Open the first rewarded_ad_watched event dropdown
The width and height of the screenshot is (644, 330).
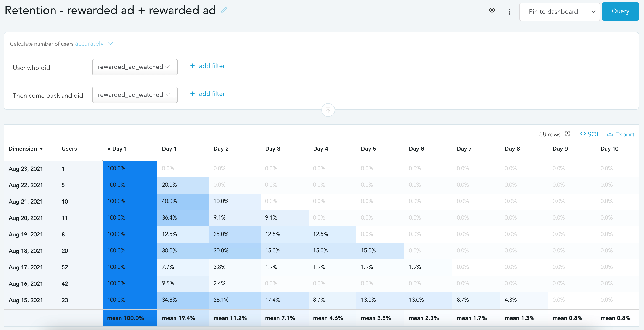[134, 67]
